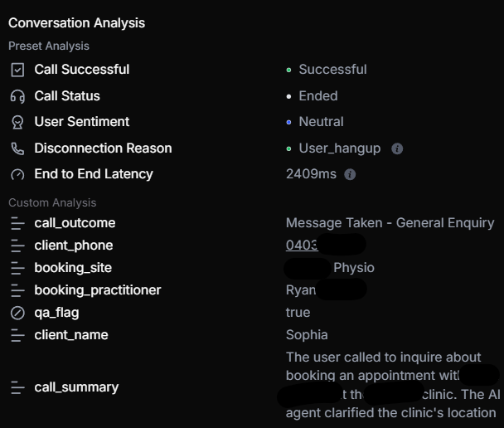Click the info icon next to 2409ms
504x428 pixels.
click(x=350, y=175)
